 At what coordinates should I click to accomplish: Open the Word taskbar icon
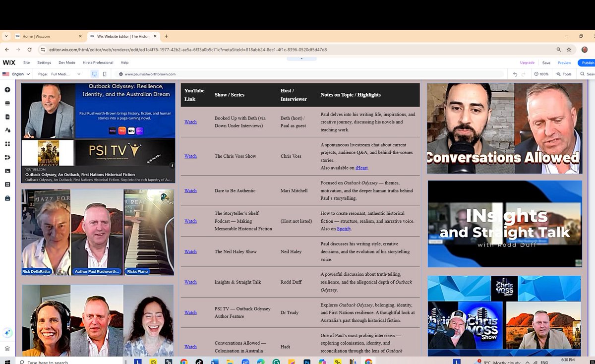(x=214, y=362)
